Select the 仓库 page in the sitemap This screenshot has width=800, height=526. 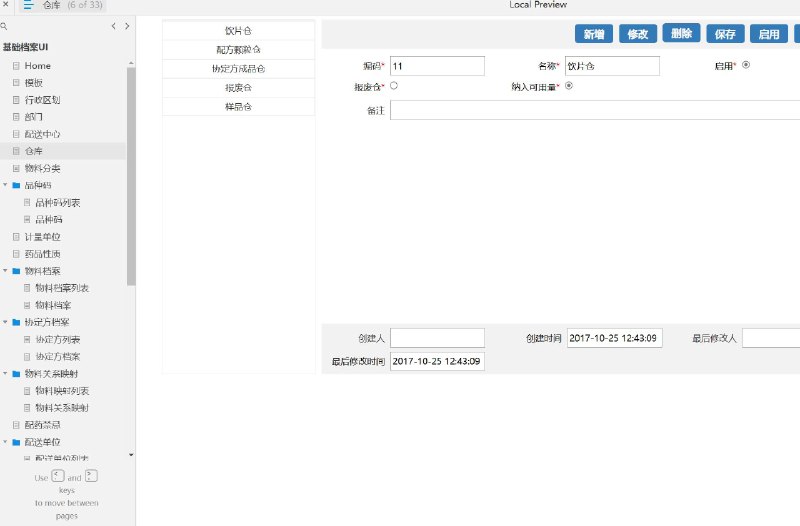(34, 151)
